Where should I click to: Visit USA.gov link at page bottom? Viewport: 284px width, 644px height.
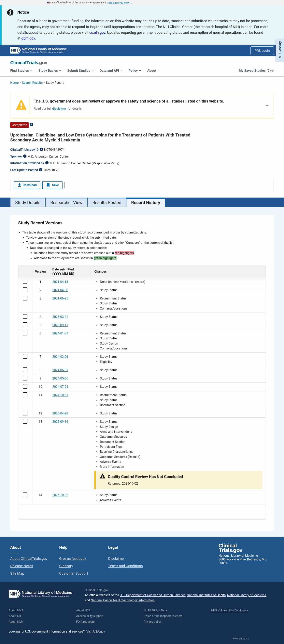tap(96, 632)
